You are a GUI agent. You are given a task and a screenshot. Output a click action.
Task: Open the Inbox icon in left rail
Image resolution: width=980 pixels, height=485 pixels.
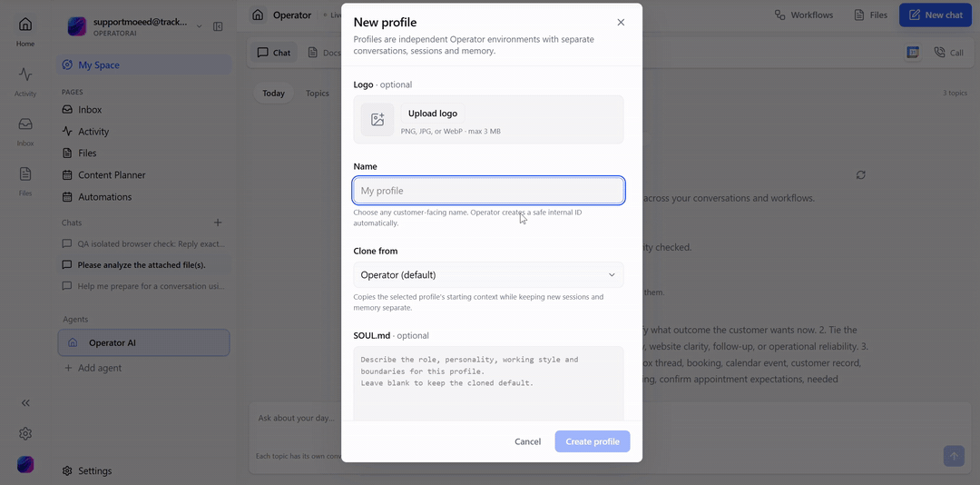click(x=25, y=124)
